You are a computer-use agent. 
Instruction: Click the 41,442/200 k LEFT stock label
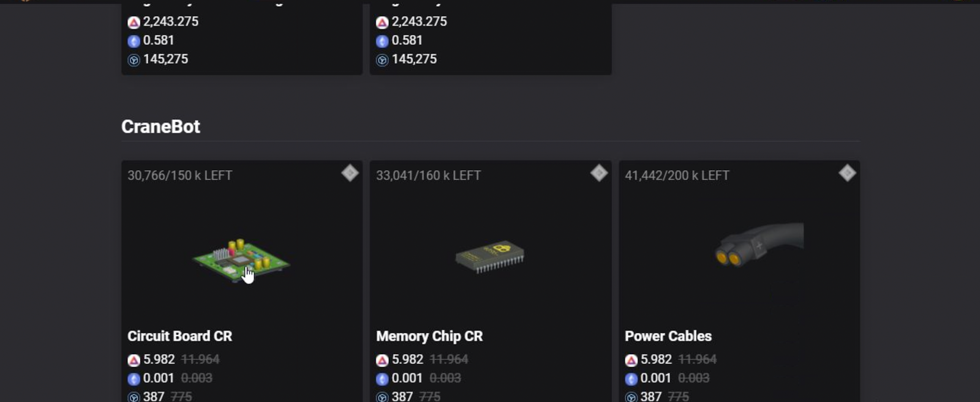(677, 176)
